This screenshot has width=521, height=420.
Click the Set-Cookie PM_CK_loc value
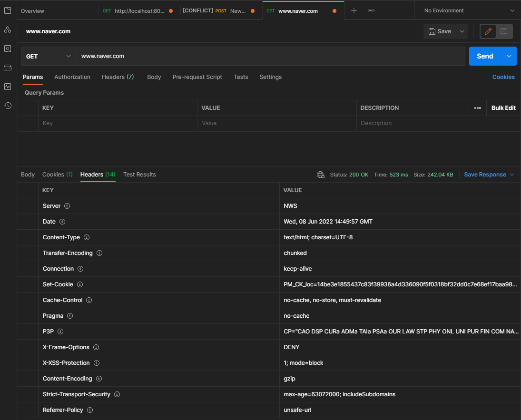point(400,284)
